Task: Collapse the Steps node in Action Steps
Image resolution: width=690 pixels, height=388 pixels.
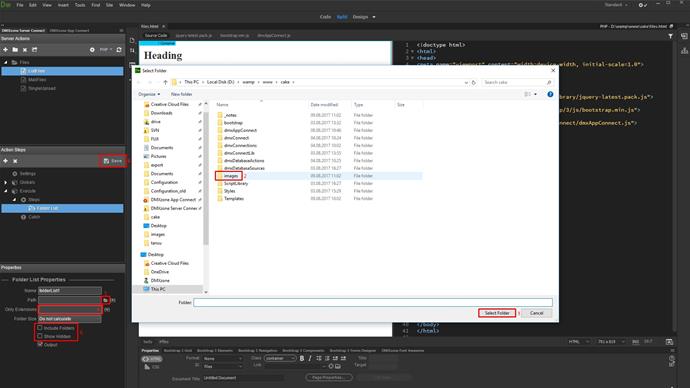Action: click(15, 200)
